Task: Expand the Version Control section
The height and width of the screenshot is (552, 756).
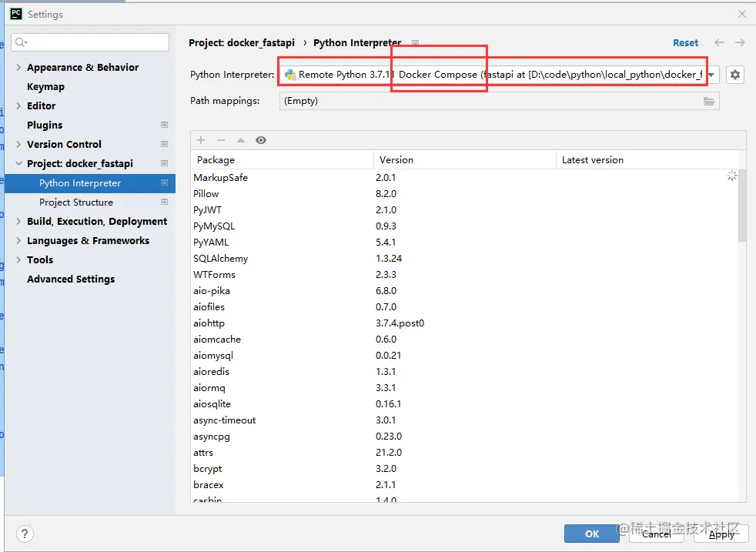Action: (x=18, y=144)
